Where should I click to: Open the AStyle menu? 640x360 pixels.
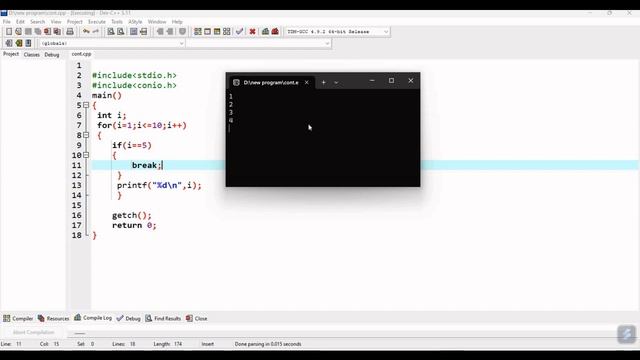point(135,22)
